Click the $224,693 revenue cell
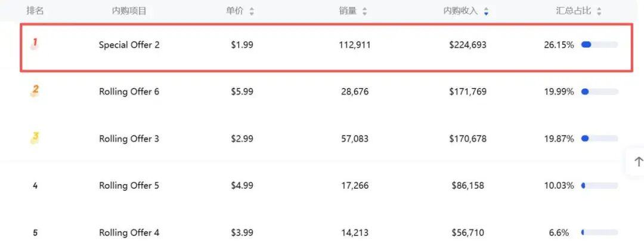The height and width of the screenshot is (242, 644). point(467,45)
